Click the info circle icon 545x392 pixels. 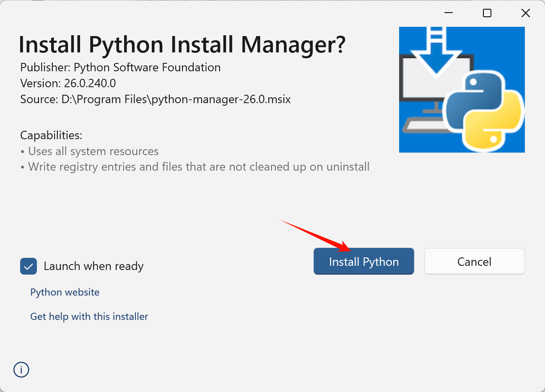coord(21,370)
